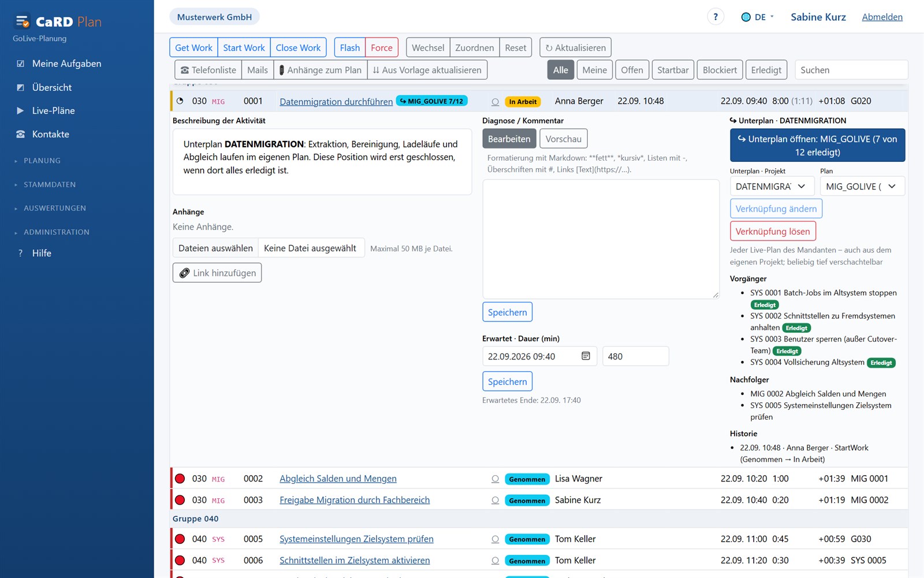Add a link with Link hinzufügen
The width and height of the screenshot is (924, 578).
(217, 273)
